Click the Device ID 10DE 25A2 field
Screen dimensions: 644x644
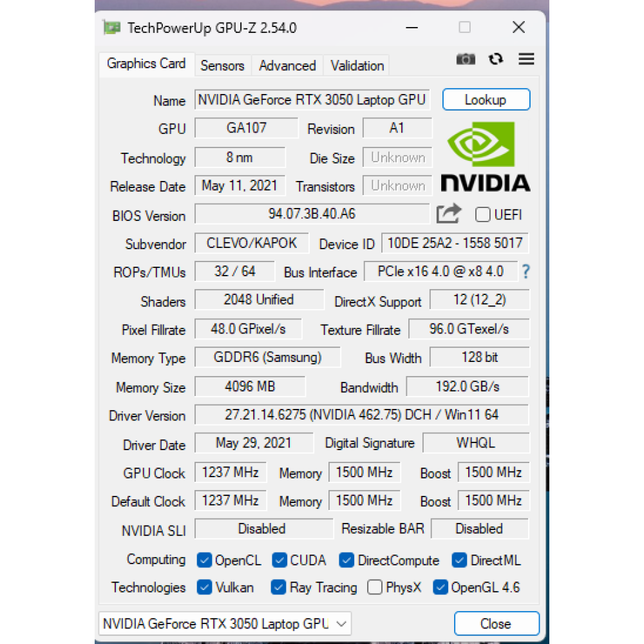click(455, 243)
